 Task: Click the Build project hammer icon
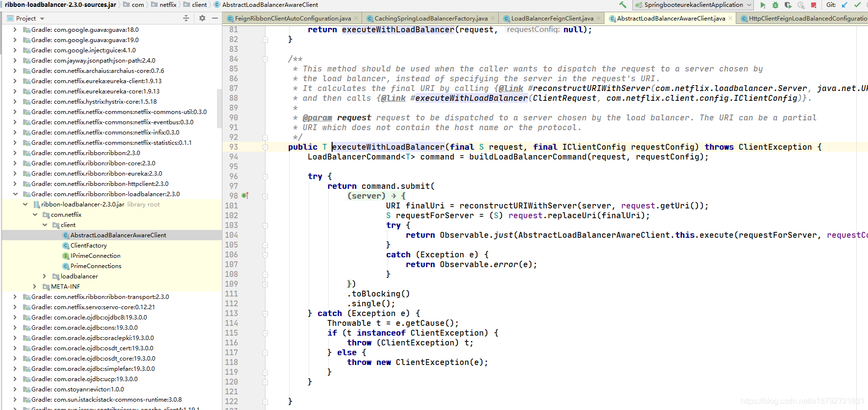pyautogui.click(x=623, y=5)
